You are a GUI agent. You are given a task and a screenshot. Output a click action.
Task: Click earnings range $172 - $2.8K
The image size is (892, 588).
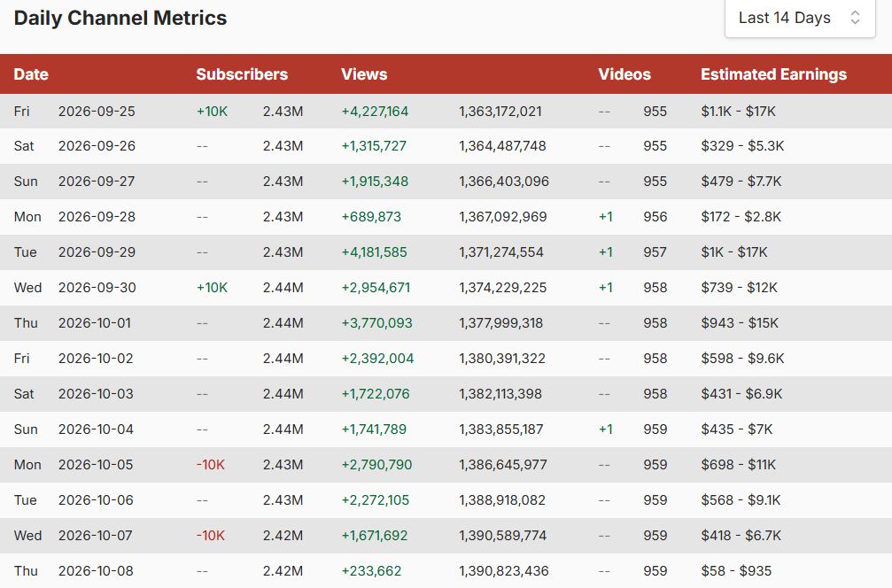[x=741, y=217]
